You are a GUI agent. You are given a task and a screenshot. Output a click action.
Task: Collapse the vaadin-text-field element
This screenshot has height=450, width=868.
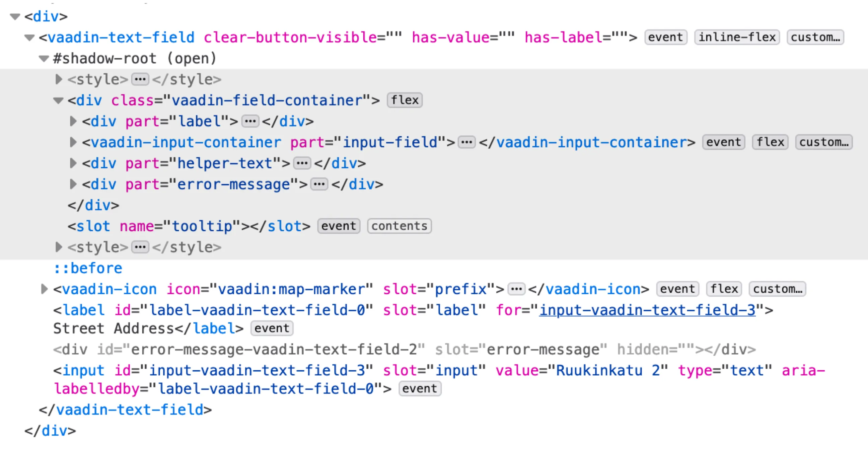[30, 37]
